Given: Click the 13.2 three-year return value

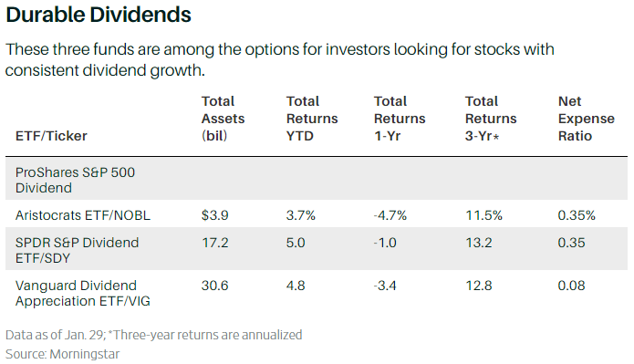Looking at the screenshot, I should pos(478,243).
